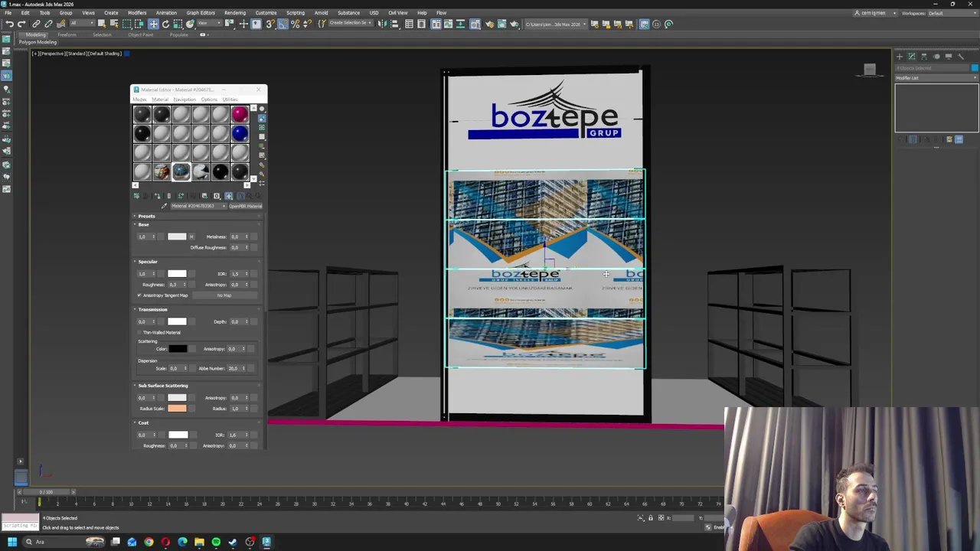Open the Graph Editors menu
Screen dimensions: 980x551
(x=201, y=13)
